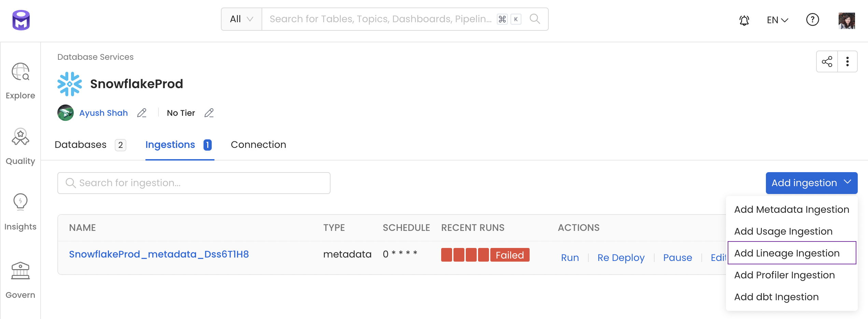Open the Insights lightbulb icon

coord(20,202)
